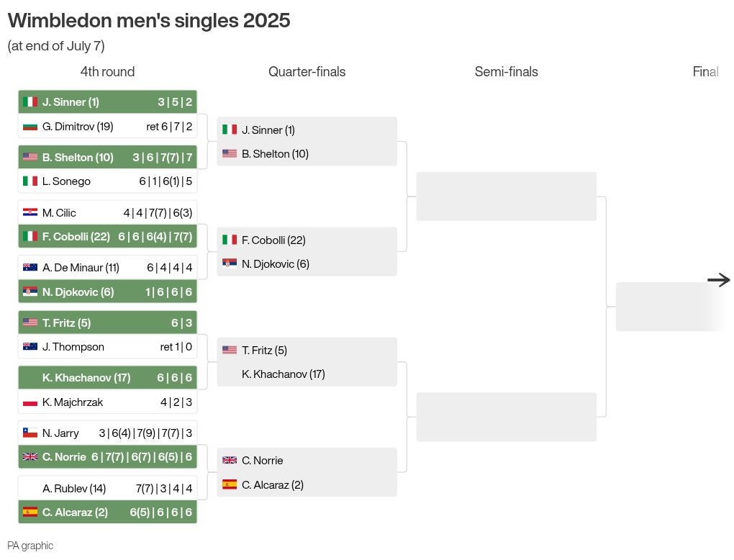Click Polish flag beside K. Majchrzak
This screenshot has width=734, height=560.
click(x=30, y=402)
